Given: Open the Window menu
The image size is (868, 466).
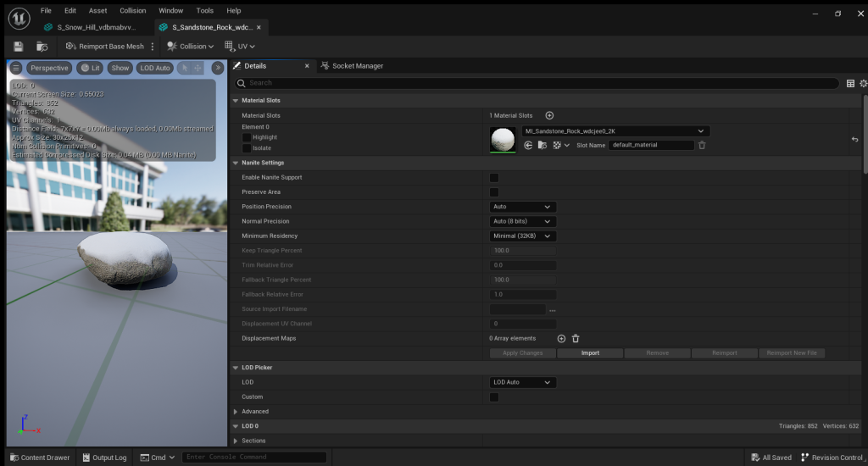Looking at the screenshot, I should pos(171,10).
